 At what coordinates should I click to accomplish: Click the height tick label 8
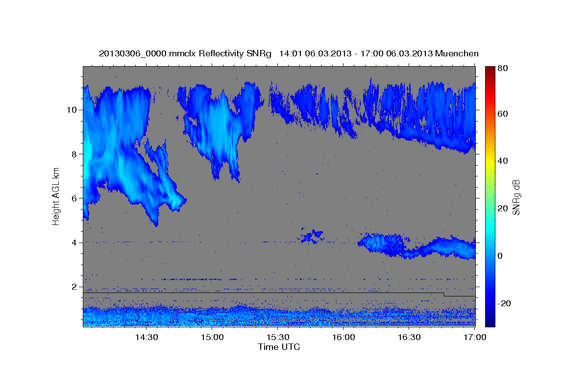[74, 154]
